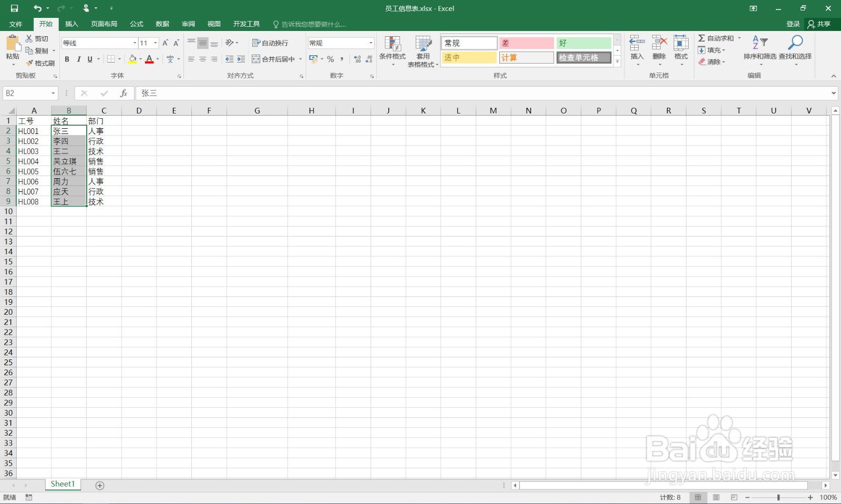Screen dimensions: 841x504
Task: Click the 填充 (Fill) button
Action: coord(712,50)
